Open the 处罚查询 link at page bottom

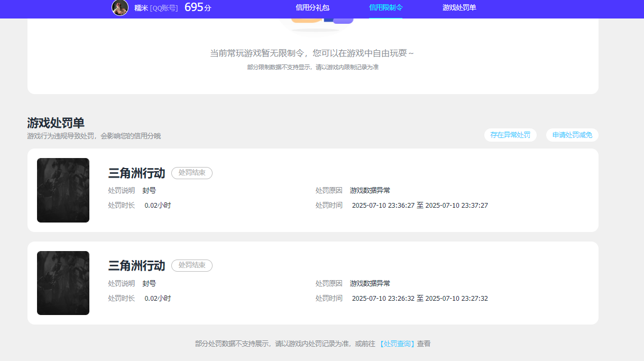pyautogui.click(x=397, y=343)
